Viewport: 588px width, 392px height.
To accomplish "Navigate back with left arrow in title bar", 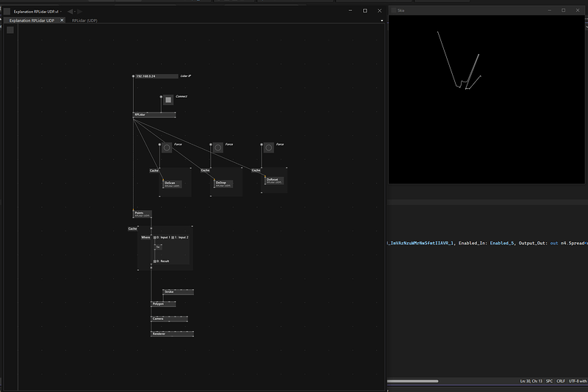I will 70,12.
